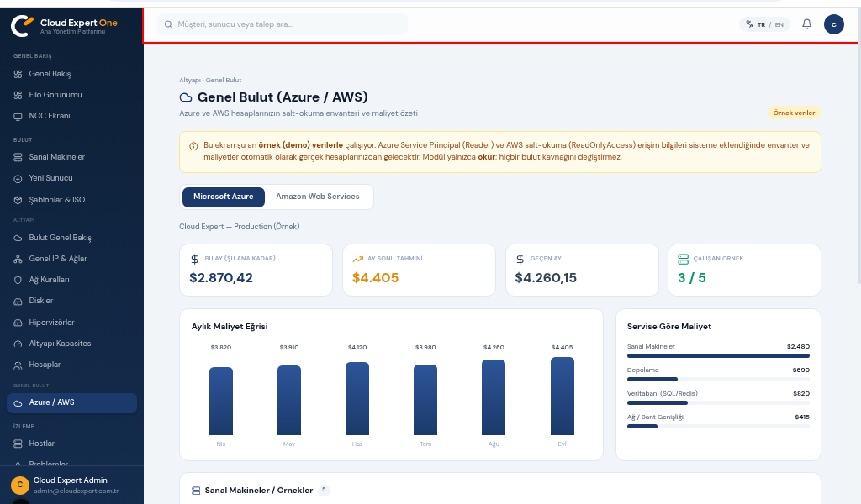Click the Nis bar in monthly cost chart
861x504 pixels.
(x=221, y=401)
